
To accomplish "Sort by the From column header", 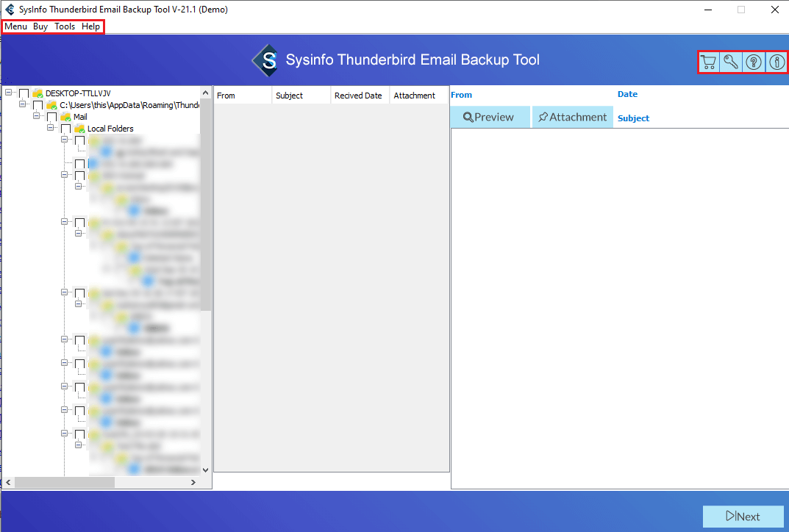I will [x=243, y=96].
